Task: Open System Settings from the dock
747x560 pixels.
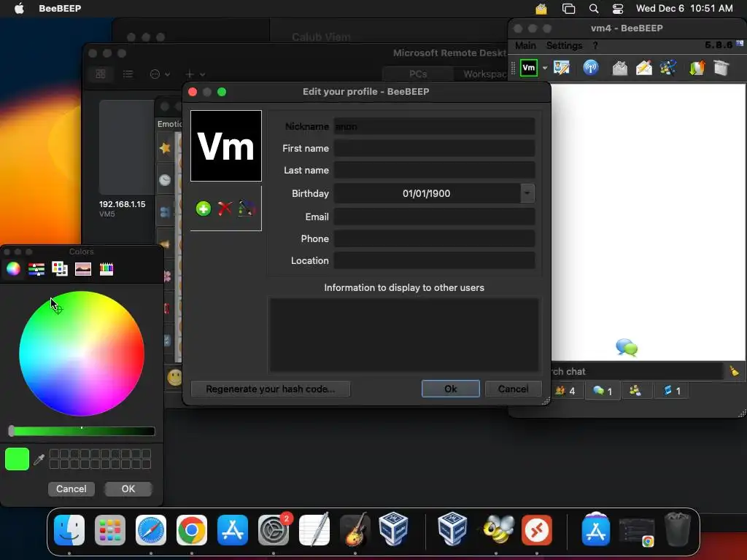Action: [274, 530]
